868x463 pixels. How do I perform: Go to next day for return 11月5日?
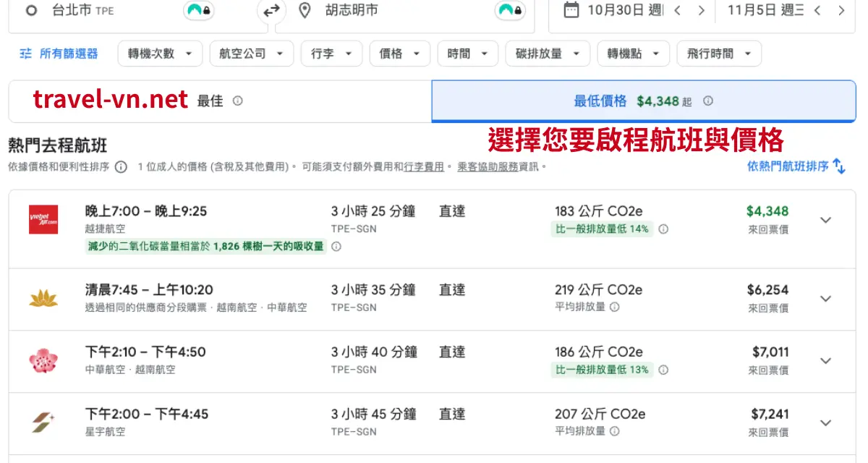[841, 10]
